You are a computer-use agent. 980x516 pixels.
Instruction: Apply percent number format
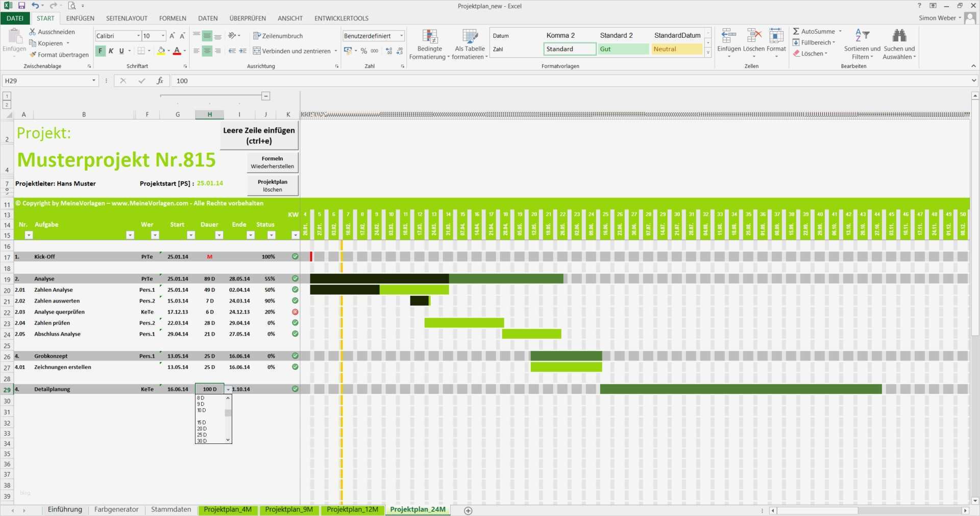(364, 51)
